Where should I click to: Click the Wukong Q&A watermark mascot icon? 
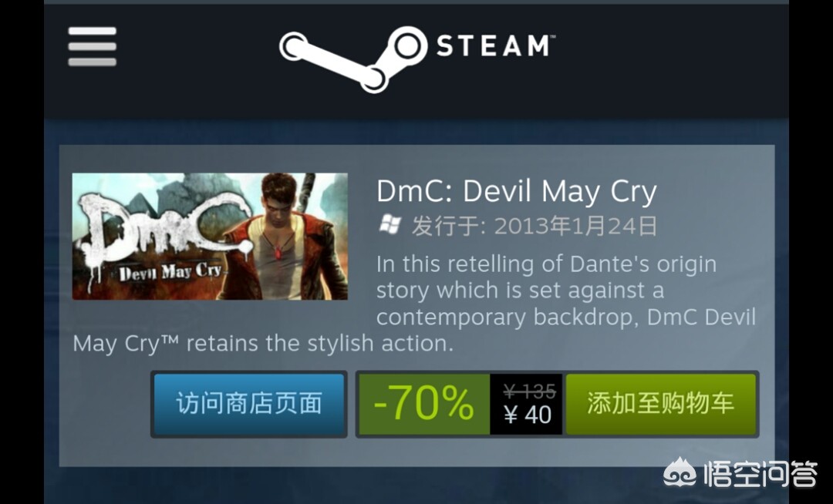[x=680, y=472]
